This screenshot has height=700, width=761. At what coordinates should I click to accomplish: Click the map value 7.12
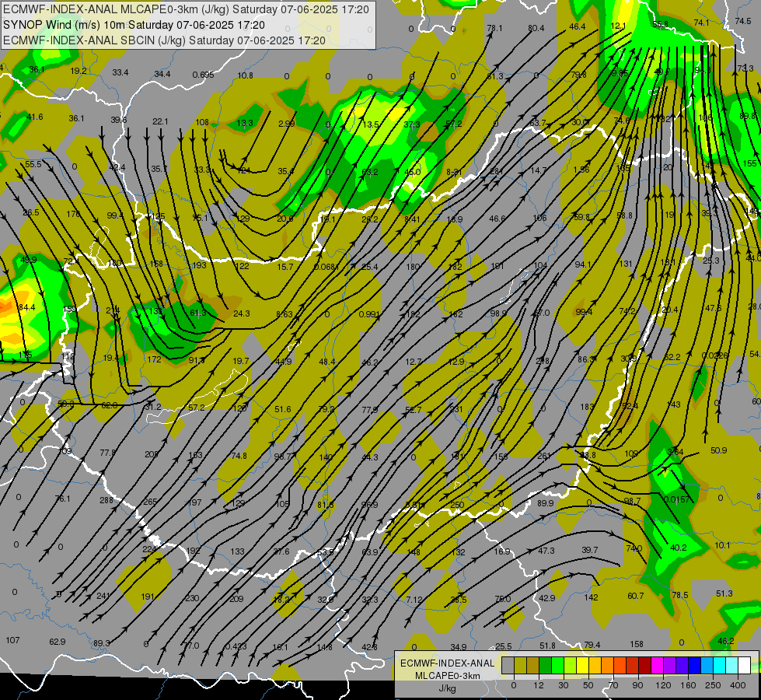pos(414,600)
